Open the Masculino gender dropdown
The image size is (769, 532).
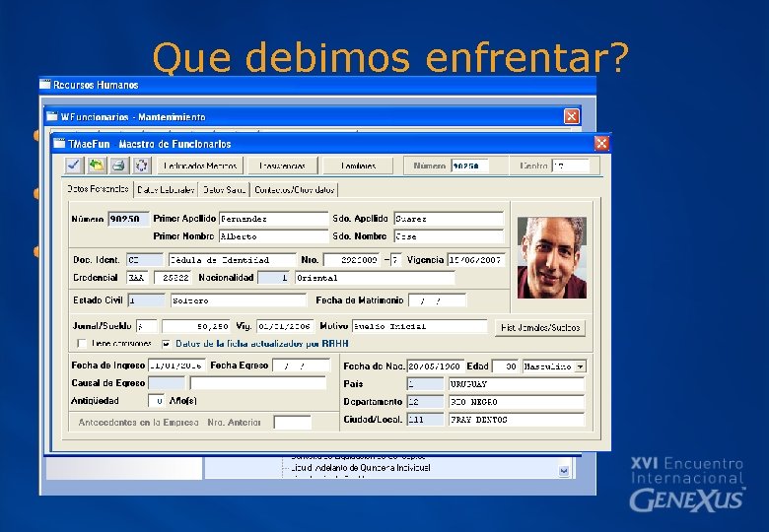(x=580, y=366)
